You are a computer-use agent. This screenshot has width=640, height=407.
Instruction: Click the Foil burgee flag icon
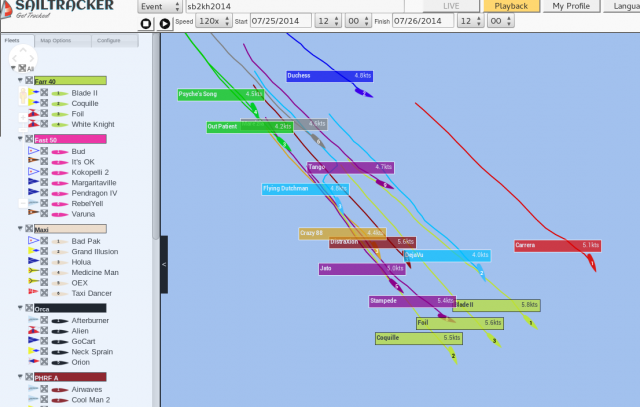[33, 113]
